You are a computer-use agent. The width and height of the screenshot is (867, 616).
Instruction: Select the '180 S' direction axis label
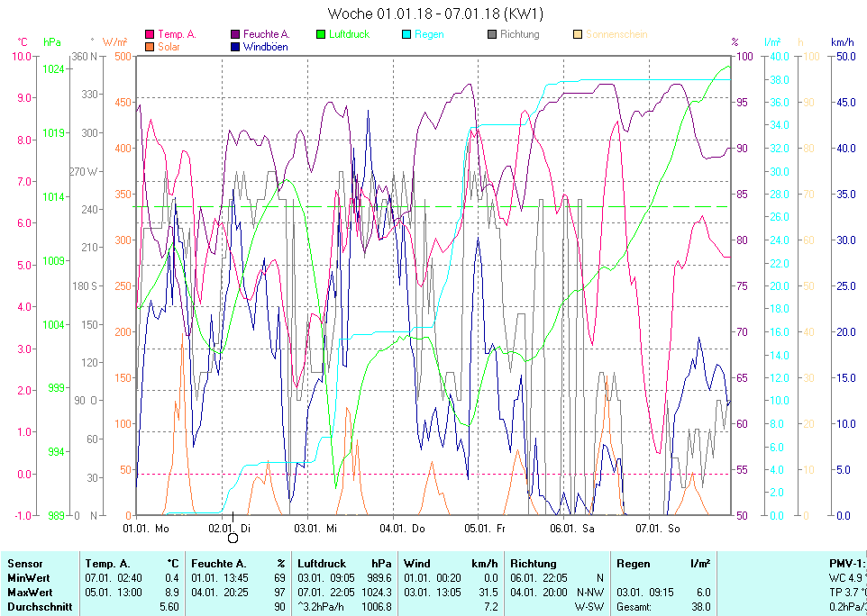[85, 285]
